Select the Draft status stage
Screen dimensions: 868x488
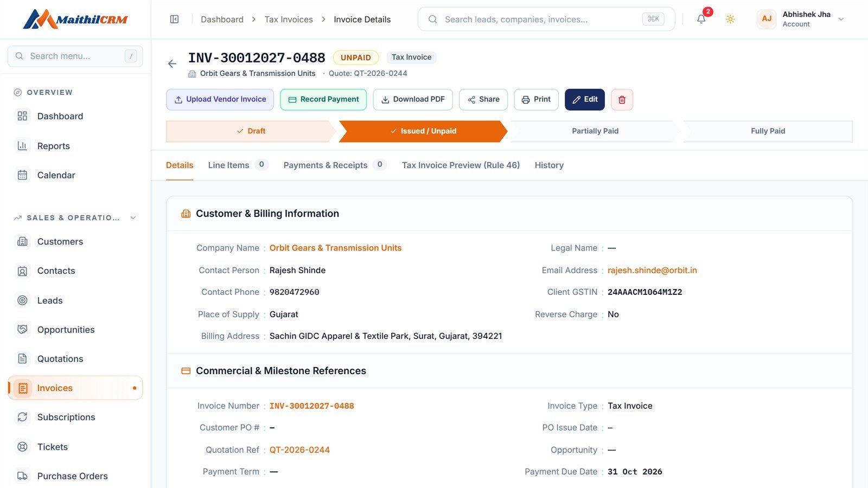(x=251, y=131)
